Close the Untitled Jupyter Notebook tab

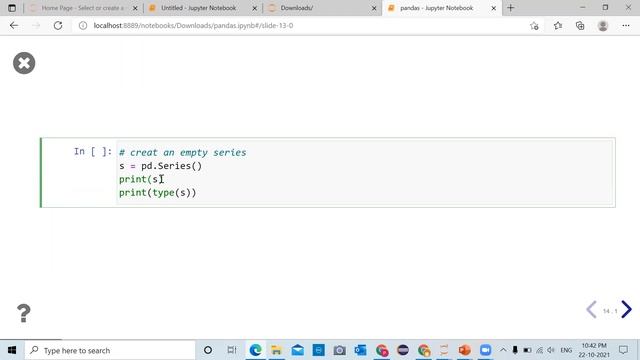pos(255,8)
